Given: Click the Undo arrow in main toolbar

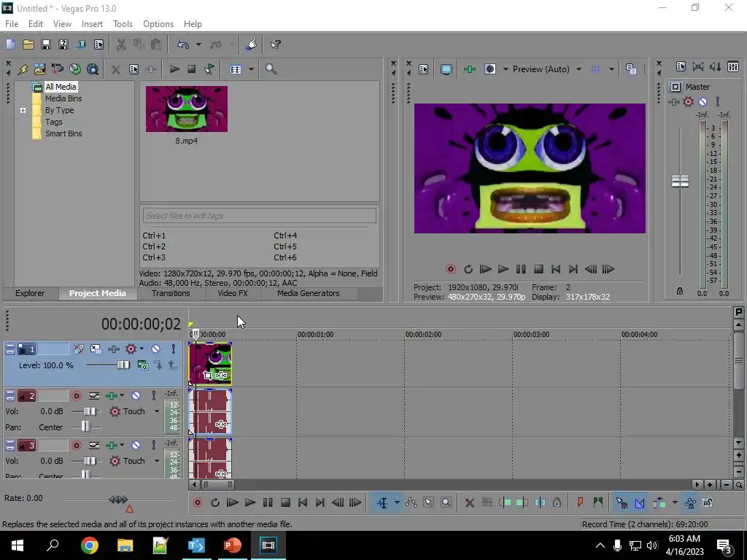Looking at the screenshot, I should pyautogui.click(x=183, y=44).
